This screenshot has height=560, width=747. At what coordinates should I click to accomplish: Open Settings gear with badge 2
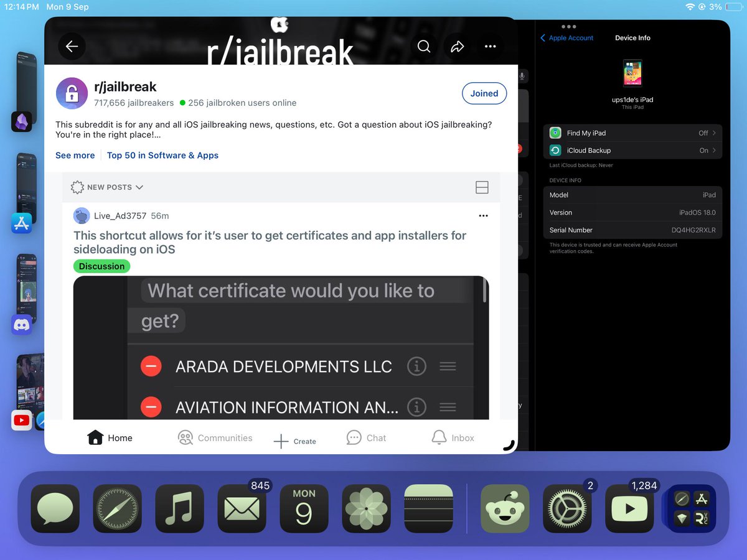tap(568, 508)
